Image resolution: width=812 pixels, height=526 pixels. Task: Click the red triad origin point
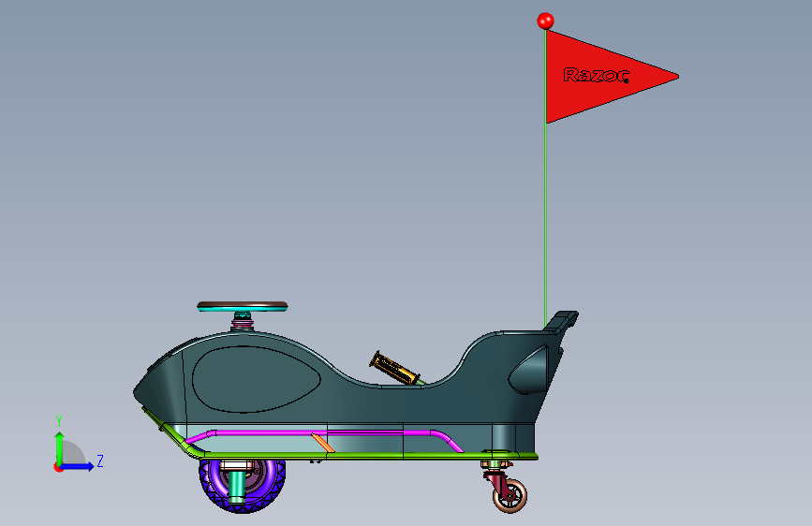[58, 467]
